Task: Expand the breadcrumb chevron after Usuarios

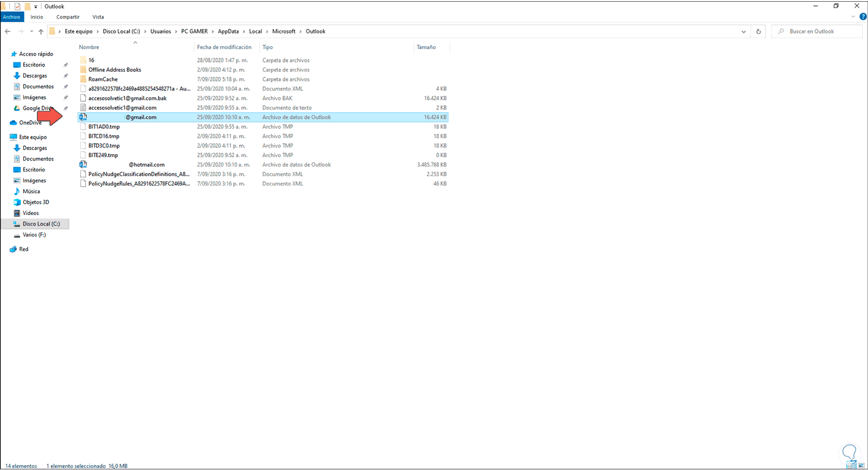Action: pos(176,31)
